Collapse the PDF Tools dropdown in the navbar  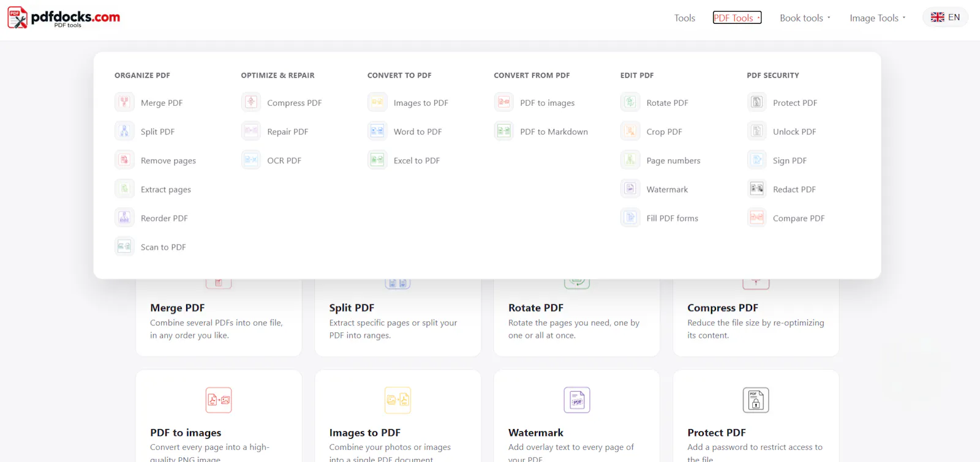(x=737, y=18)
